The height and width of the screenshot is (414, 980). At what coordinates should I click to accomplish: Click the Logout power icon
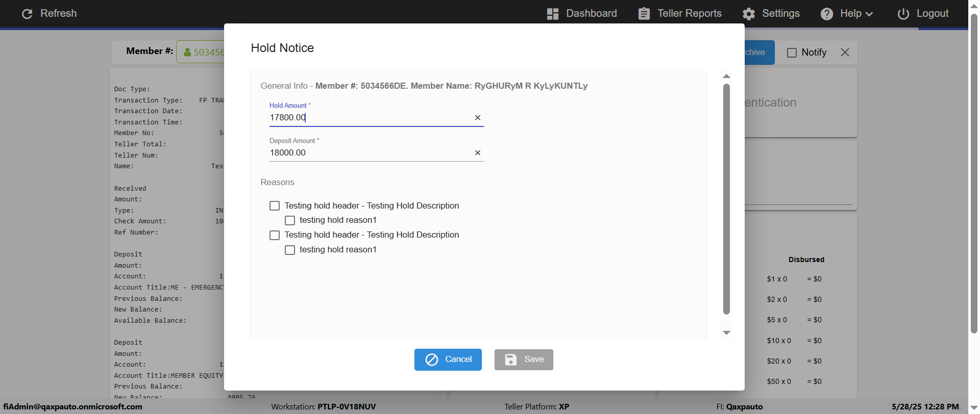coord(903,14)
